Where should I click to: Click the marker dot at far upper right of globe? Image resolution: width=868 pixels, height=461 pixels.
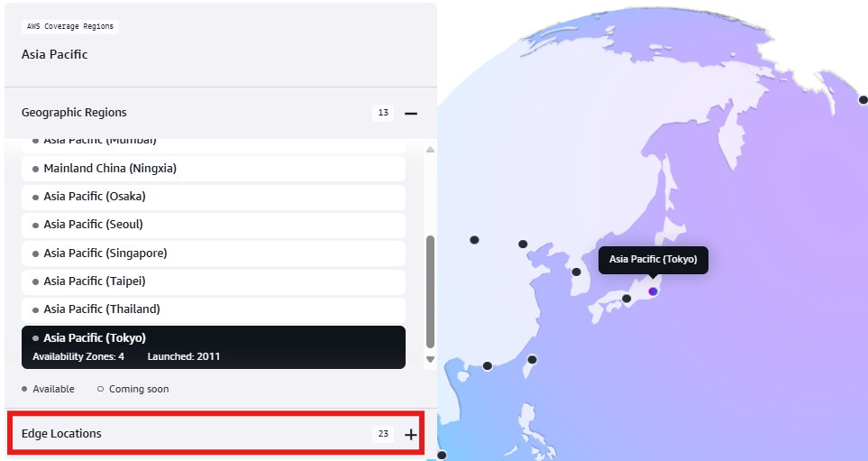point(863,100)
